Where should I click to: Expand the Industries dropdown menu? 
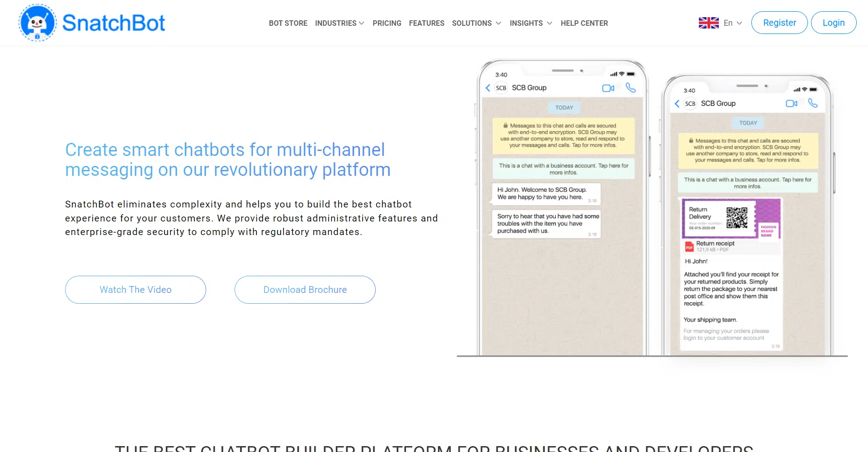[339, 23]
